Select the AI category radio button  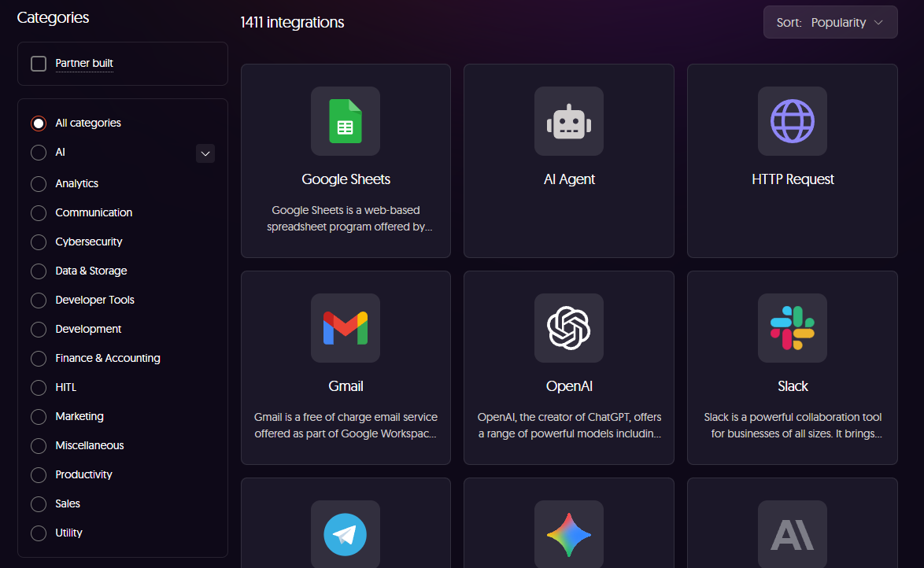pyautogui.click(x=39, y=153)
